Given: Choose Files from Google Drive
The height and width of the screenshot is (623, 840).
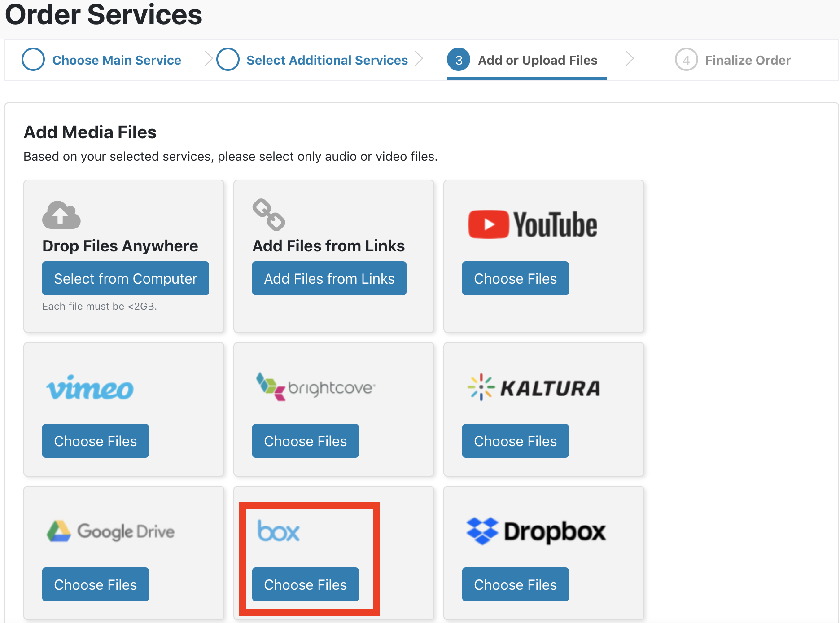Looking at the screenshot, I should pos(96,584).
